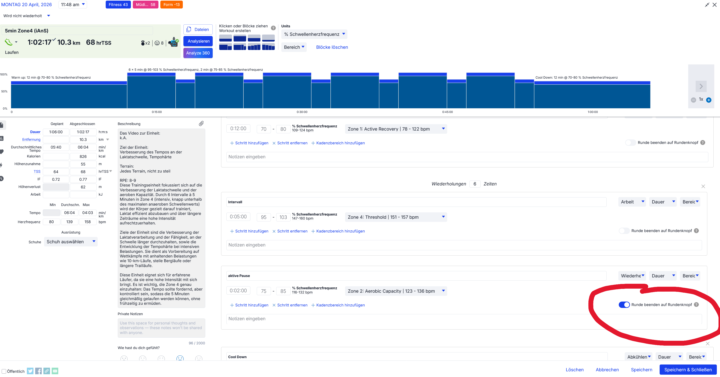This screenshot has height=377, width=720.
Task: Open the comments icon showing x2
Action: (x=145, y=43)
